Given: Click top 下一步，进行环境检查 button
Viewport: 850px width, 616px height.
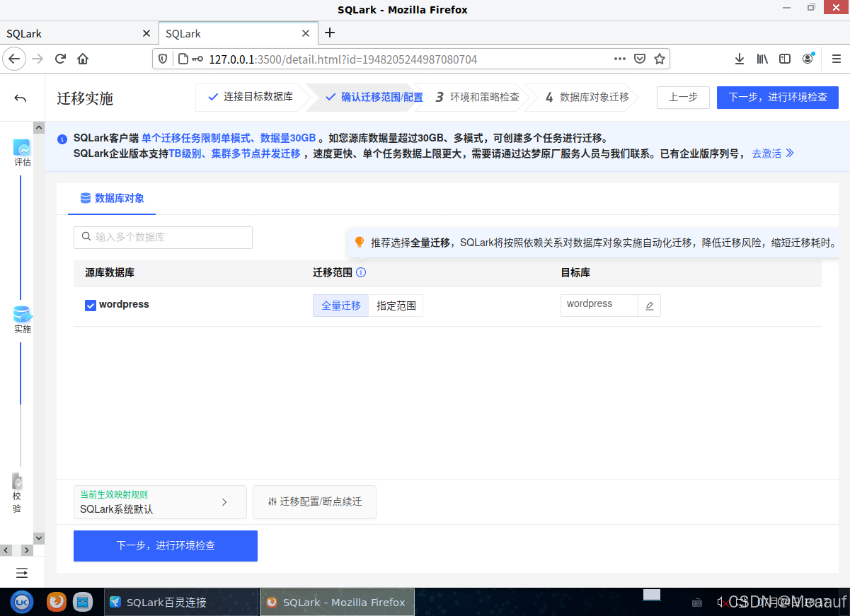Looking at the screenshot, I should point(778,98).
